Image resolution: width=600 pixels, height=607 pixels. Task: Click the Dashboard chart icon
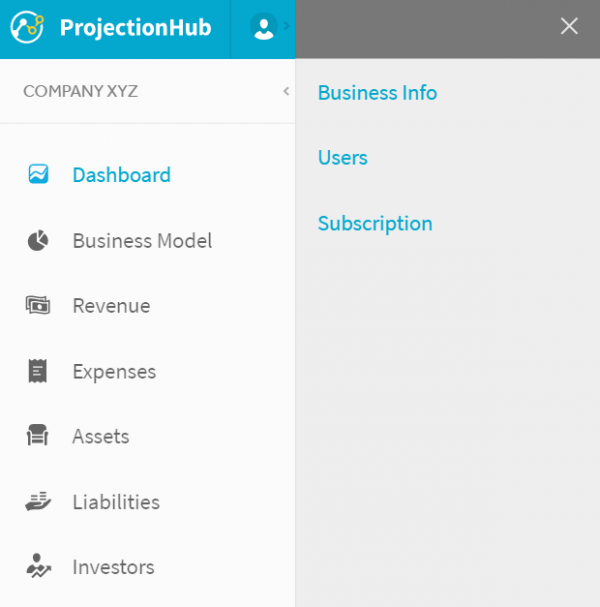[x=38, y=174]
